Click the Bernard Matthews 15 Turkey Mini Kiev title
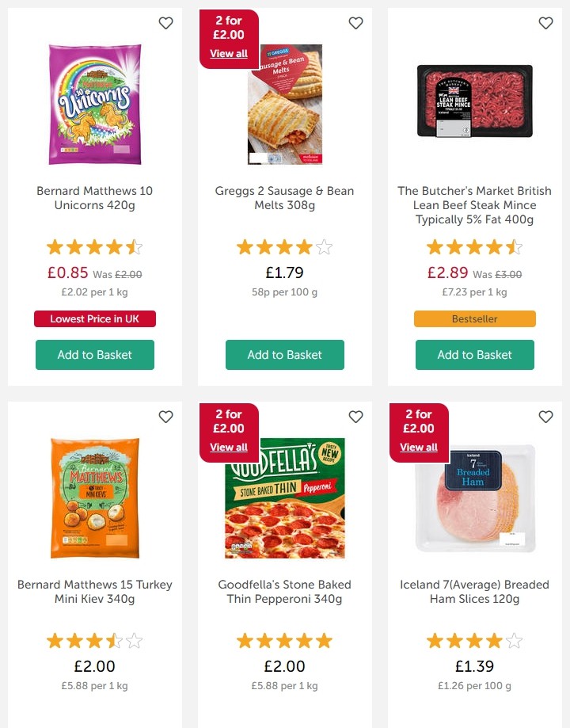The height and width of the screenshot is (728, 570). (x=95, y=592)
